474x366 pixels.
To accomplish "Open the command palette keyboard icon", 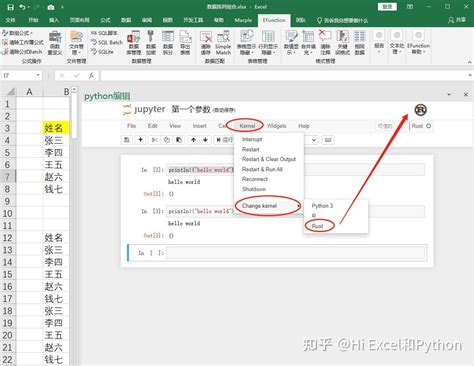I will pyautogui.click(x=328, y=140).
